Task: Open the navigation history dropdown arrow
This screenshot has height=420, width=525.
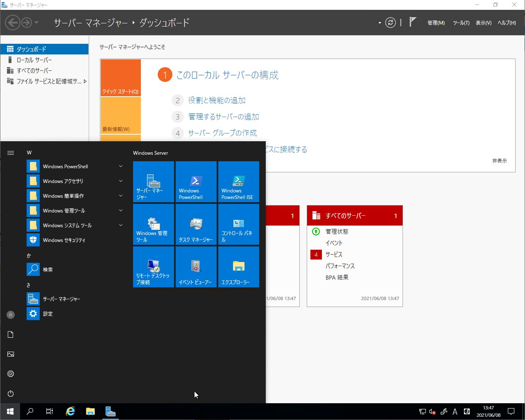Action: tap(36, 23)
